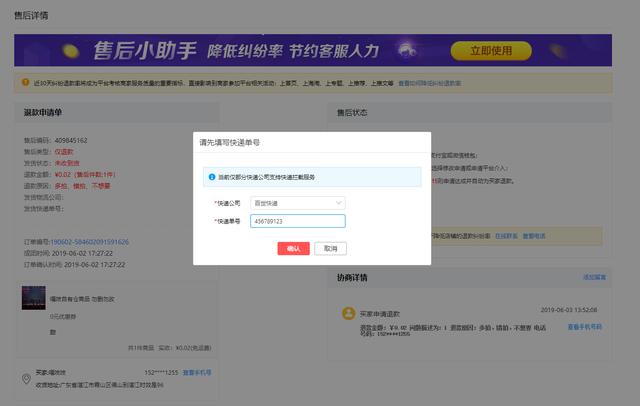Open the order number 190602-584602091591626 link
This screenshot has height=406, width=640.
pyautogui.click(x=88, y=242)
